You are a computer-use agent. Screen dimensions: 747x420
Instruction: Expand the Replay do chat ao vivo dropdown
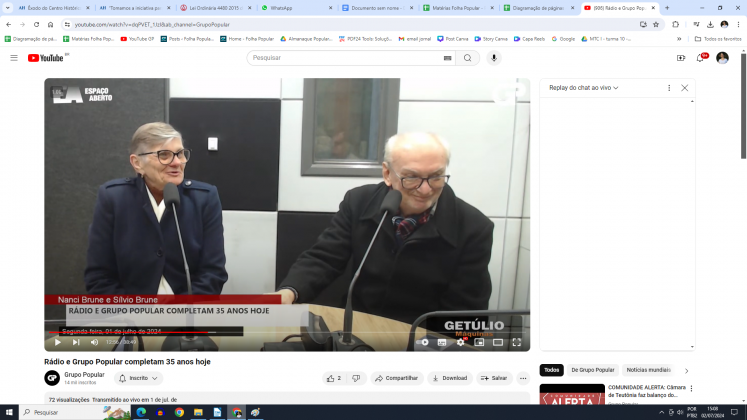click(584, 88)
